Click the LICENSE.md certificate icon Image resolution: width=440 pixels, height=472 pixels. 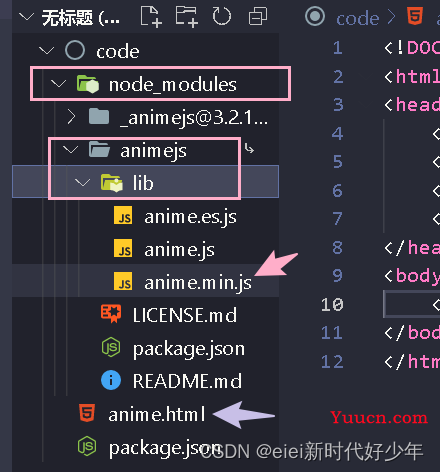tap(111, 313)
